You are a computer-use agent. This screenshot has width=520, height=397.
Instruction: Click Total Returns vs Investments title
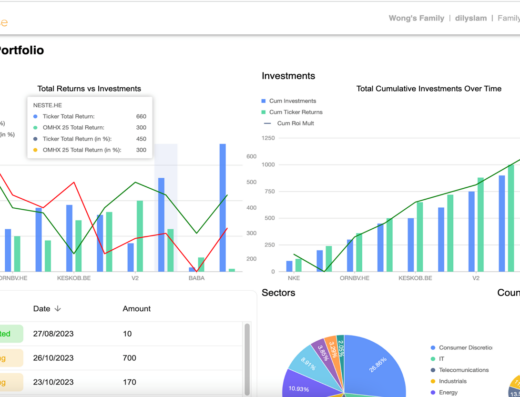coord(89,89)
